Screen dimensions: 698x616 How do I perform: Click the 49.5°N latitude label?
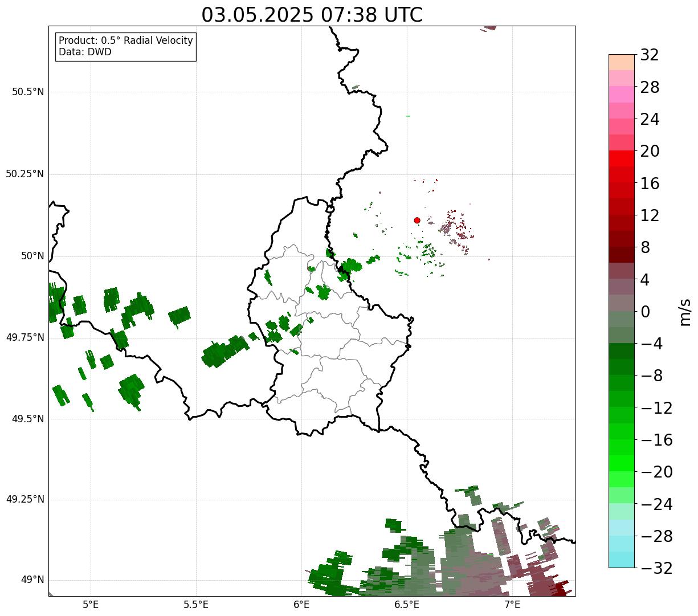tap(28, 419)
